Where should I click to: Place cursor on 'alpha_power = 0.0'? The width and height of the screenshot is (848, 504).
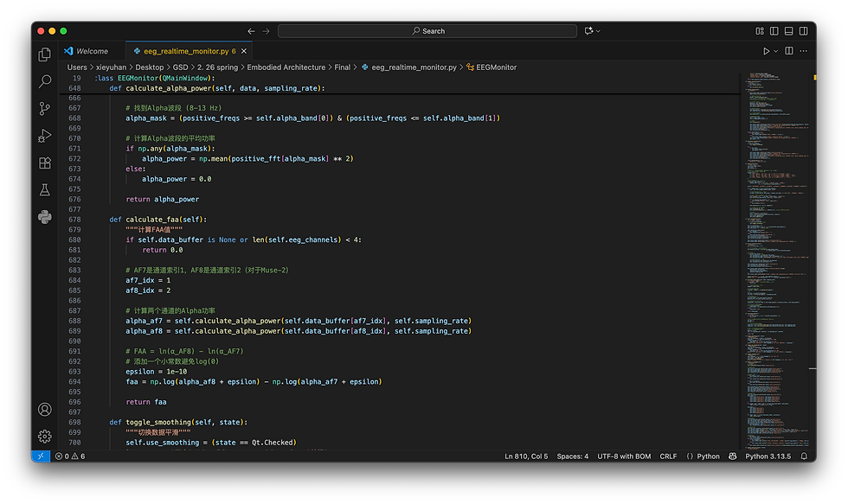click(x=177, y=179)
